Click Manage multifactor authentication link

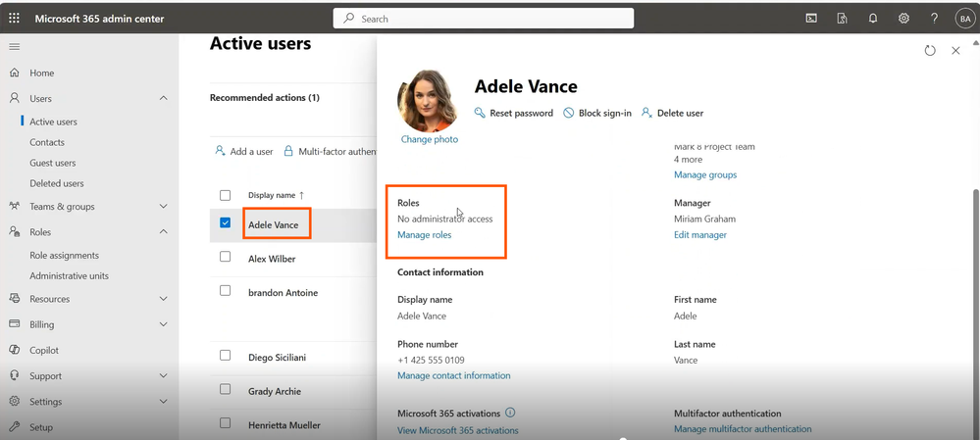pos(743,429)
